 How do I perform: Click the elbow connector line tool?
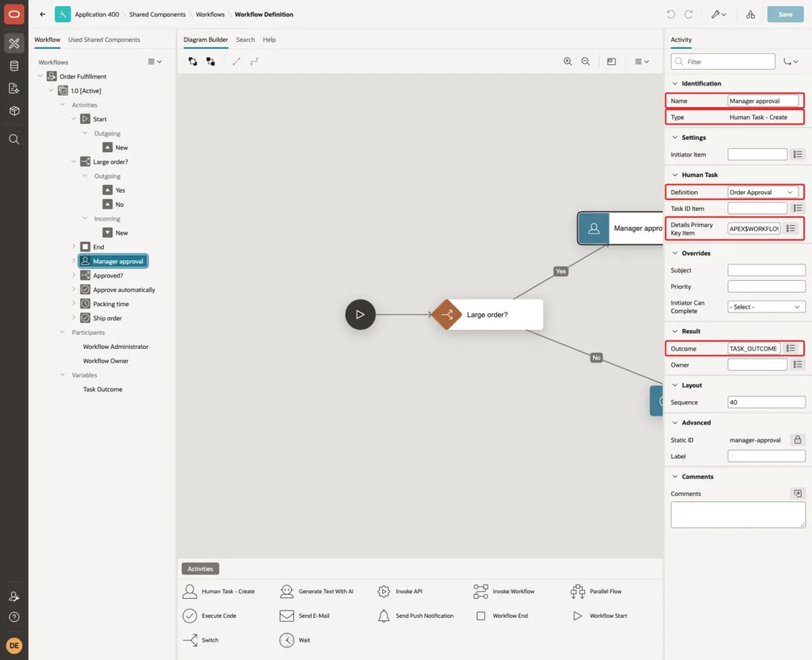tap(254, 62)
